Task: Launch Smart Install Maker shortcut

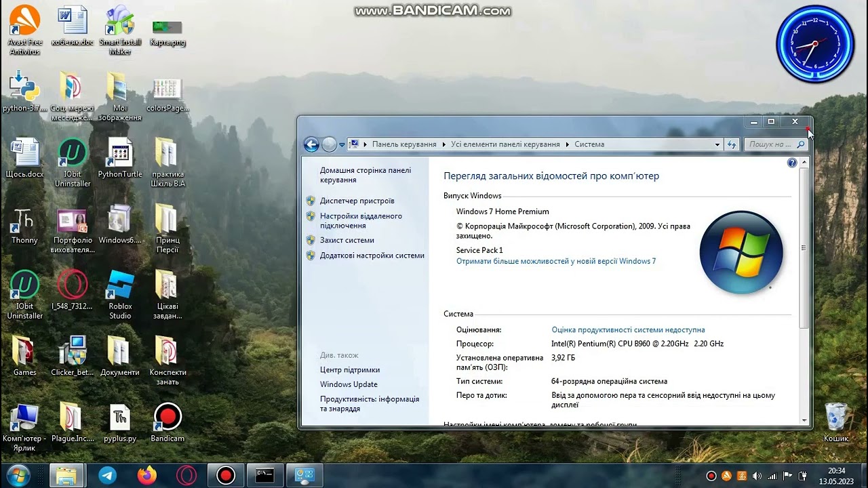Action: (x=120, y=30)
